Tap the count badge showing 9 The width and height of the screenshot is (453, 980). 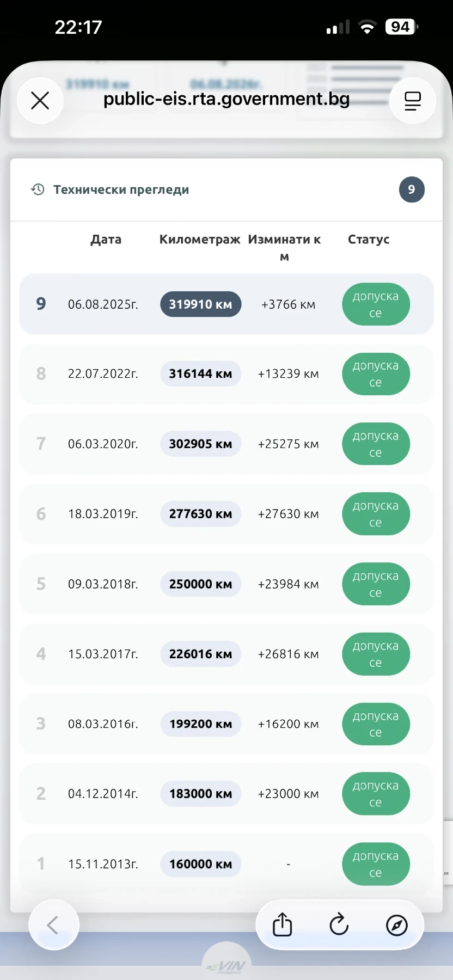411,189
